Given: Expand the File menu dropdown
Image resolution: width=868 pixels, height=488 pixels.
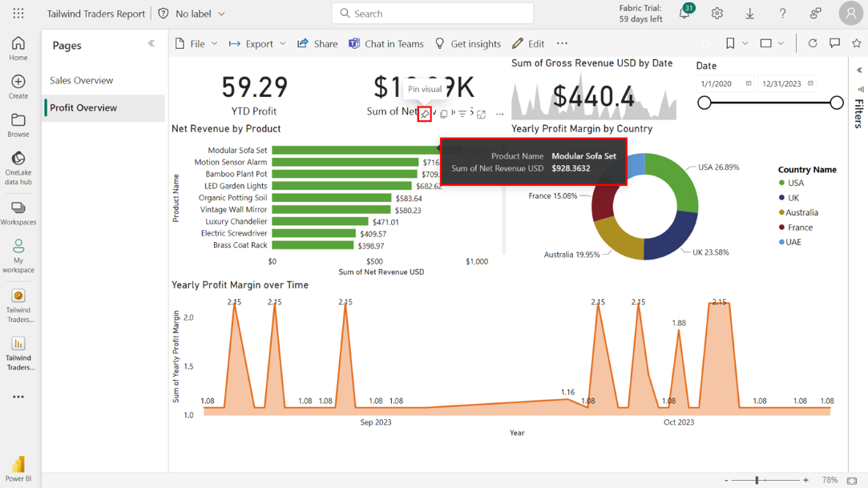Looking at the screenshot, I should click(x=196, y=44).
